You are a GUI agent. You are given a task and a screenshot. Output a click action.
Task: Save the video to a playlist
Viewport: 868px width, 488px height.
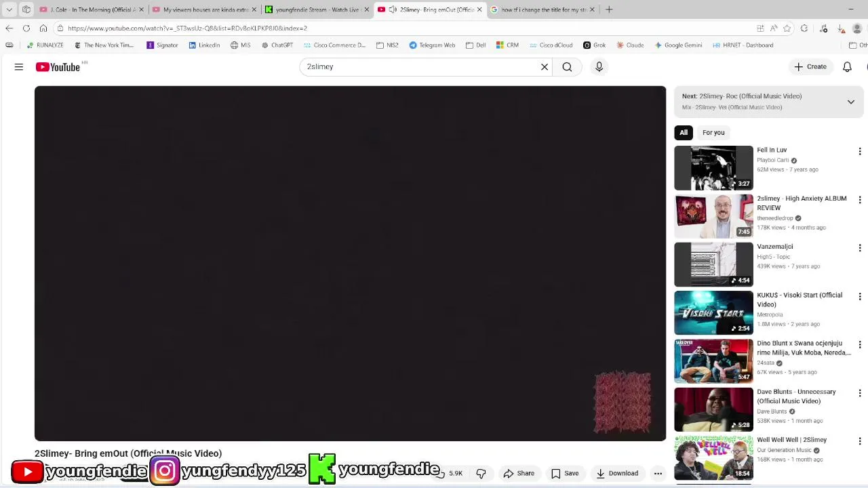click(x=565, y=473)
